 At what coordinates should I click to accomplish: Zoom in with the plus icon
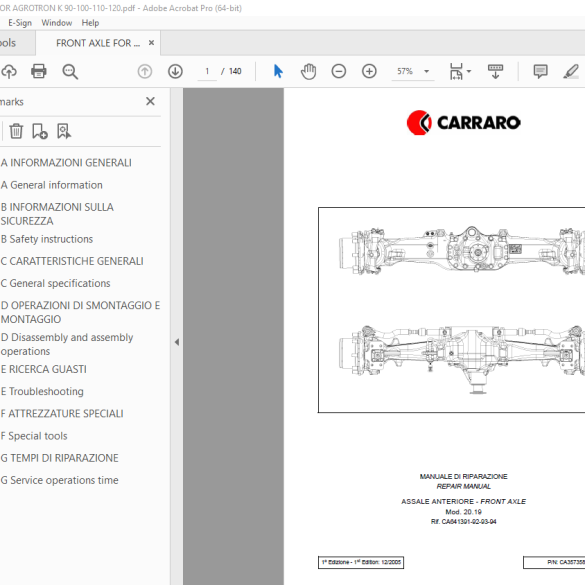tap(369, 71)
